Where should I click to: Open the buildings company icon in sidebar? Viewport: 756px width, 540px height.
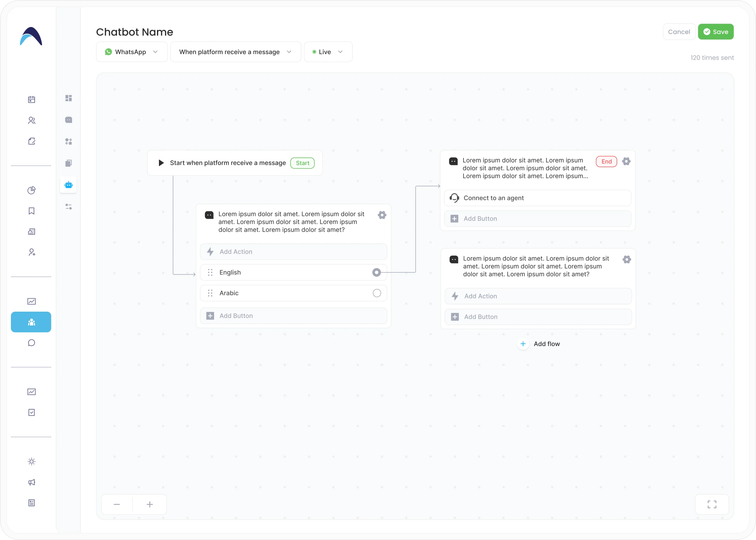click(x=32, y=232)
